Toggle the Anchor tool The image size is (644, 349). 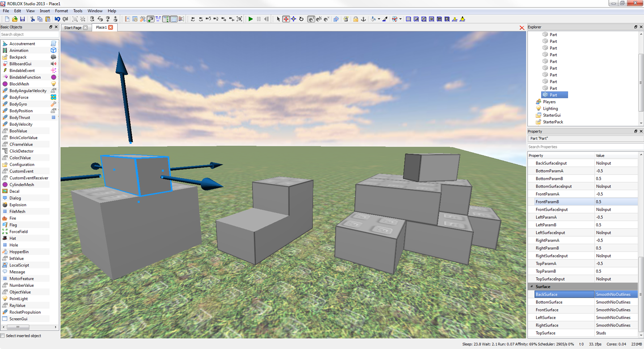[363, 19]
